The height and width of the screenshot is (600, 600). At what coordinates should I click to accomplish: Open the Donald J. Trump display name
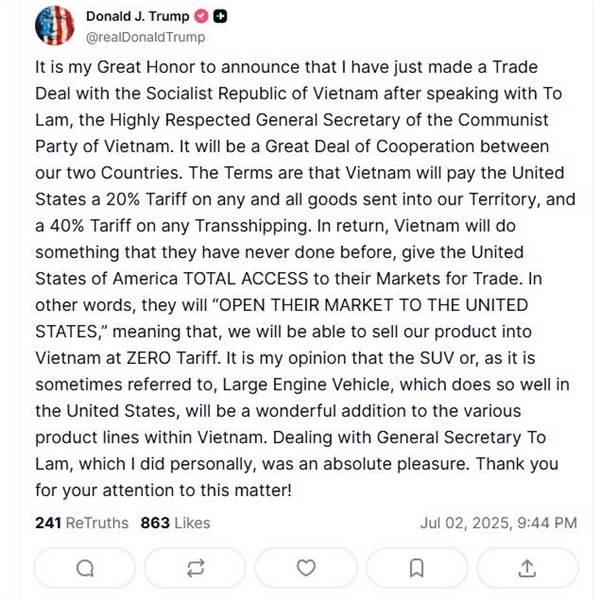pos(138,16)
